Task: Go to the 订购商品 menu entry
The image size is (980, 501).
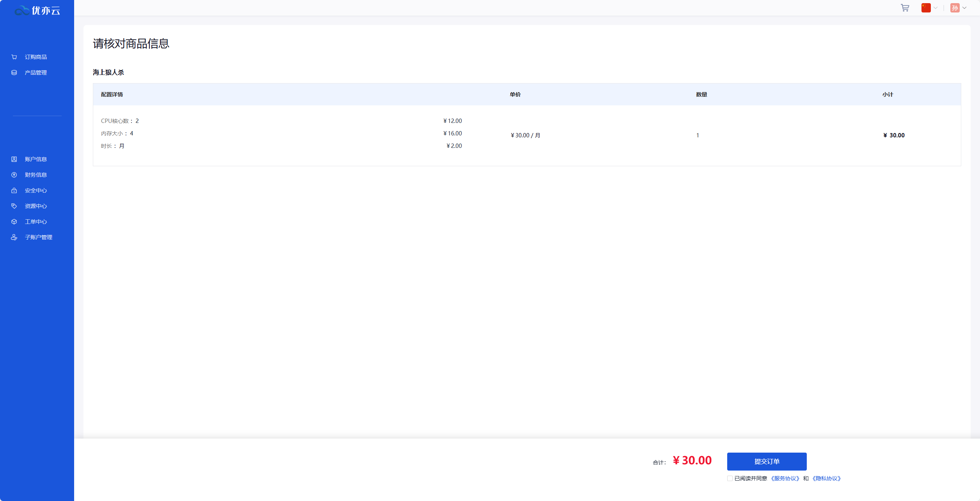Action: point(36,57)
